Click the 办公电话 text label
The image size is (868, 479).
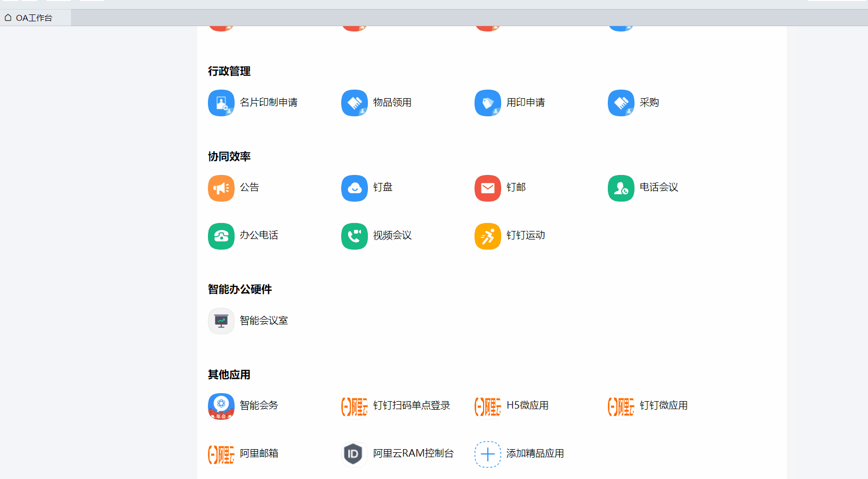pos(259,235)
